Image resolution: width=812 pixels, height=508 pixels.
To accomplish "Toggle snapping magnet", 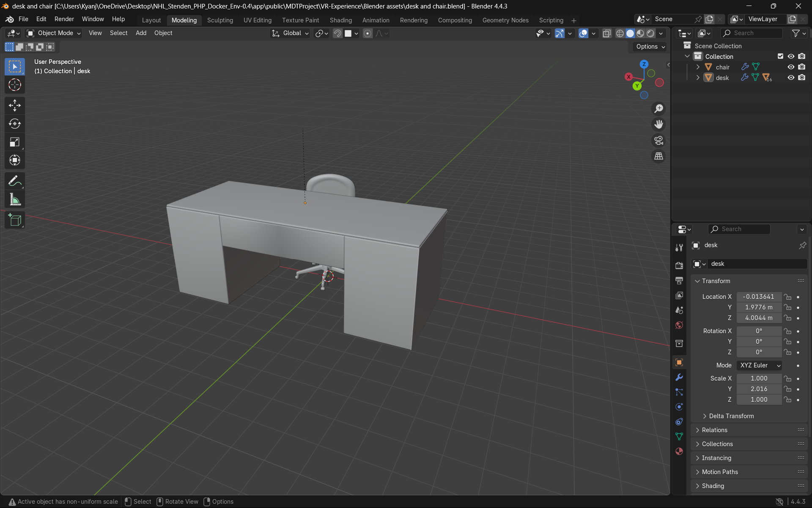I will coord(337,33).
